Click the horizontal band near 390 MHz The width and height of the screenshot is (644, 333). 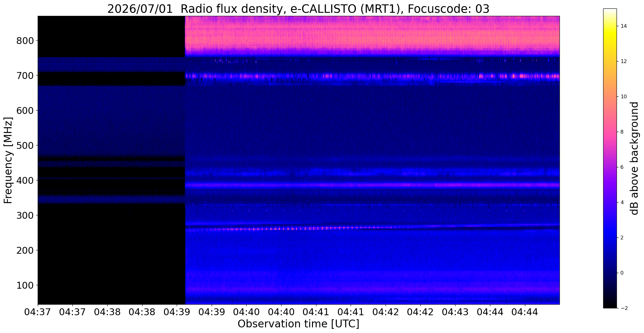[x=372, y=185]
